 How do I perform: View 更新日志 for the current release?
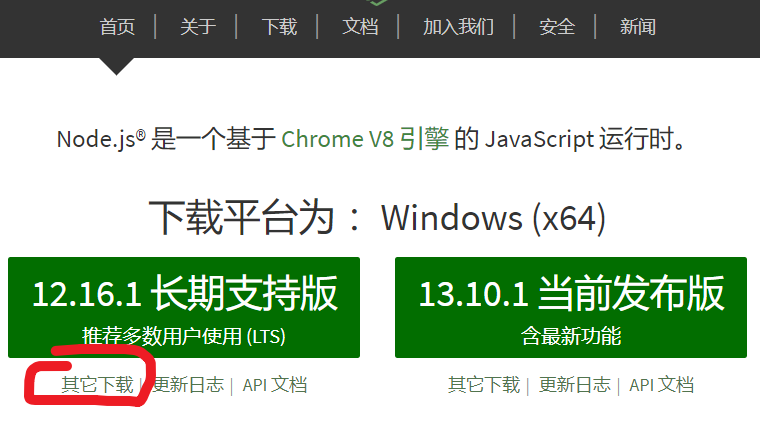pos(575,385)
